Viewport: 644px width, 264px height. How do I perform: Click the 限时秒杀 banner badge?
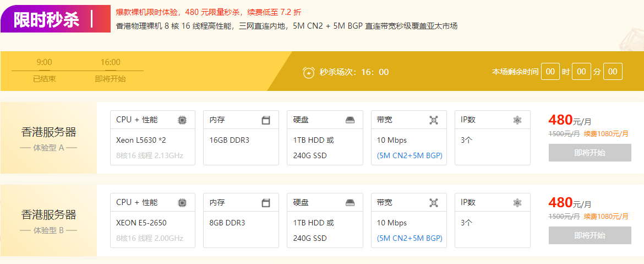56,19
